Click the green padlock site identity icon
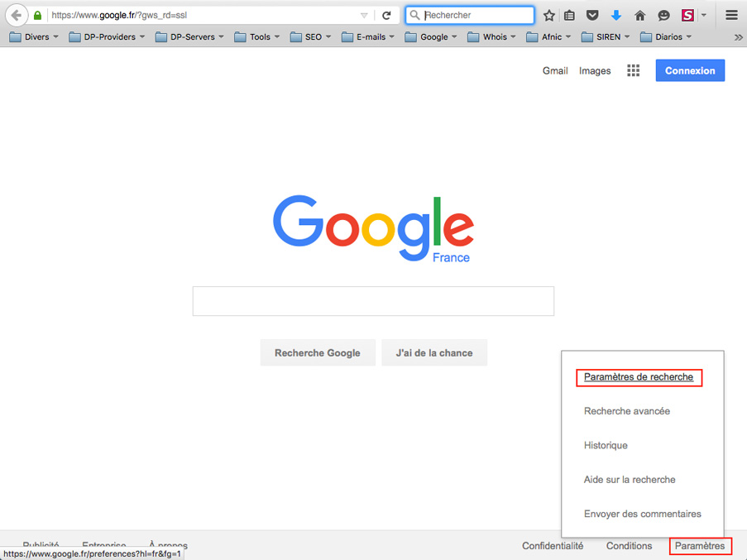Image resolution: width=747 pixels, height=560 pixels. click(37, 15)
